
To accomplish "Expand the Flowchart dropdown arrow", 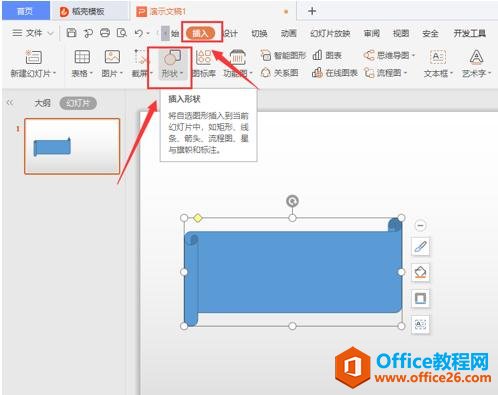I will coord(406,73).
